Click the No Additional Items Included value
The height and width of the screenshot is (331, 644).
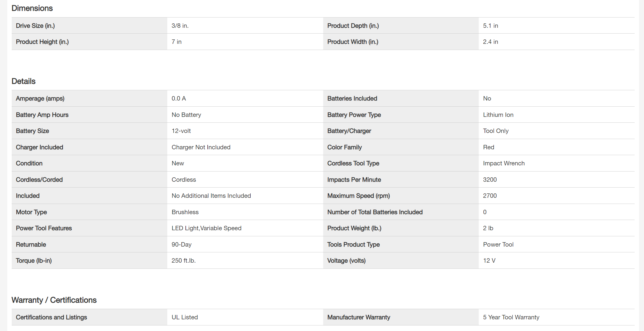coord(211,196)
